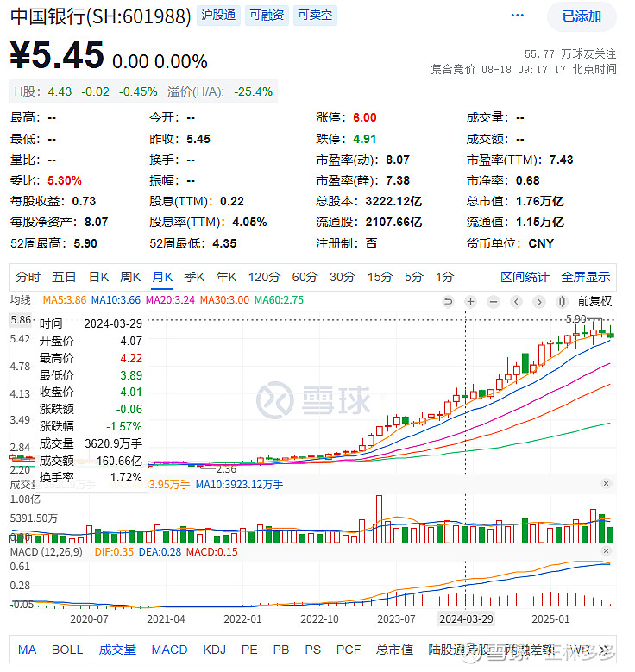This screenshot has height=672, width=635.
Task: Click the 涨停 6.00 value
Action: click(365, 117)
